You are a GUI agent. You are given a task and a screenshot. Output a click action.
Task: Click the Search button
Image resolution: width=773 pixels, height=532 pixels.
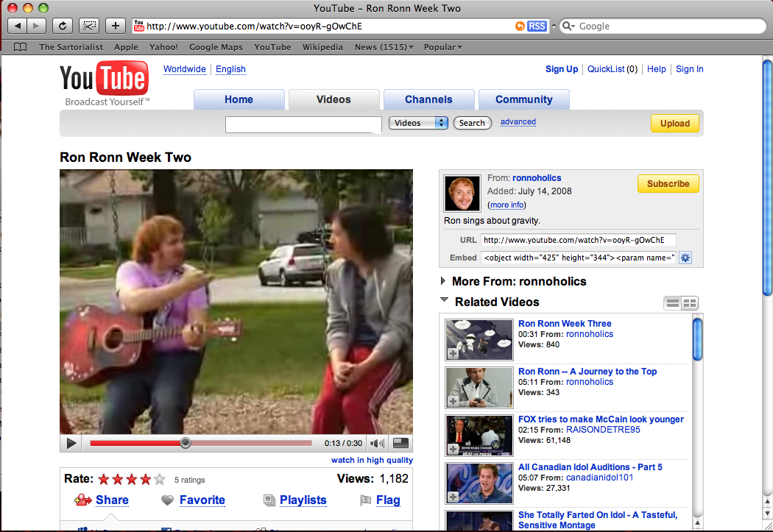tap(473, 123)
